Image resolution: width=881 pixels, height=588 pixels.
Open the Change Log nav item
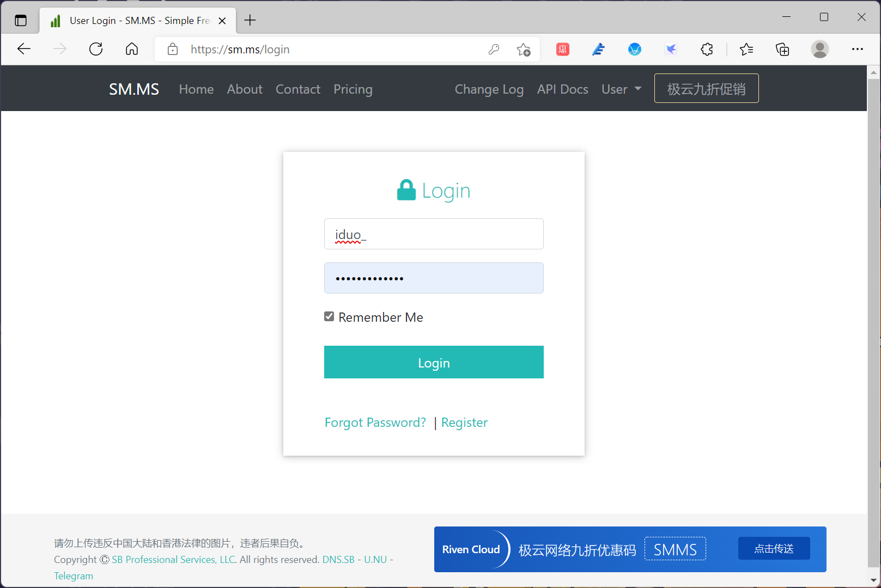[489, 89]
